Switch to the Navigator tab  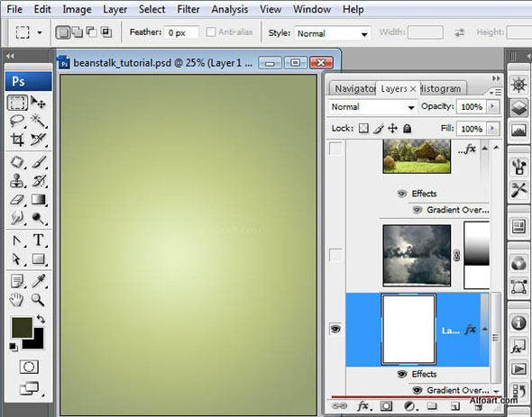pos(354,89)
